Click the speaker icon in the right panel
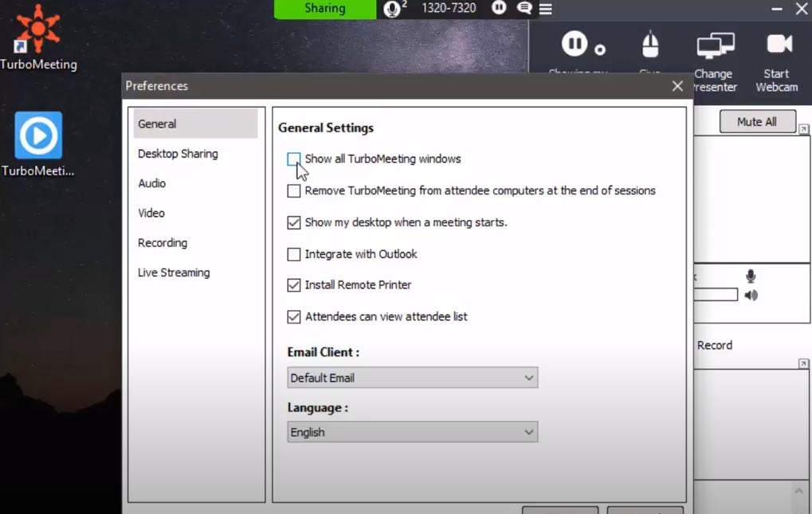This screenshot has height=514, width=812. [750, 294]
